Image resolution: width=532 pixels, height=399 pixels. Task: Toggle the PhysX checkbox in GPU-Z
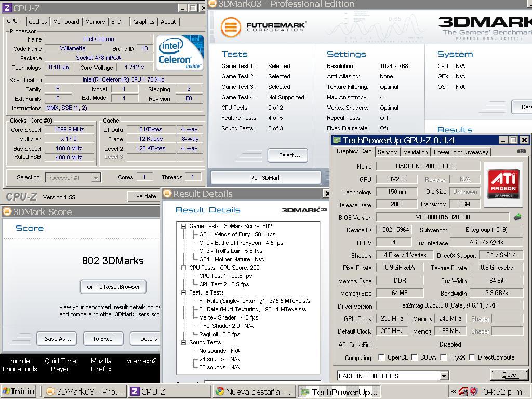[x=443, y=357]
